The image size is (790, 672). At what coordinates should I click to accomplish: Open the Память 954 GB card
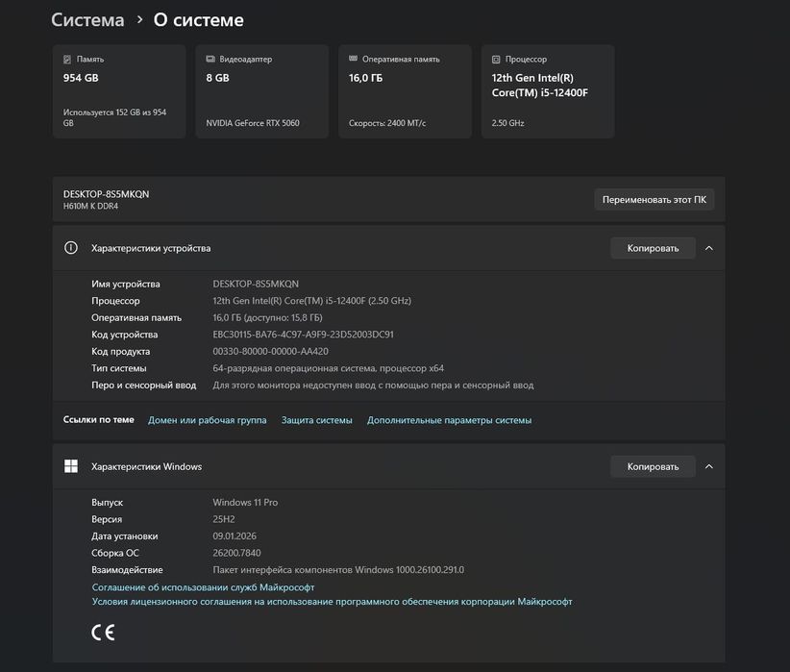(119, 91)
